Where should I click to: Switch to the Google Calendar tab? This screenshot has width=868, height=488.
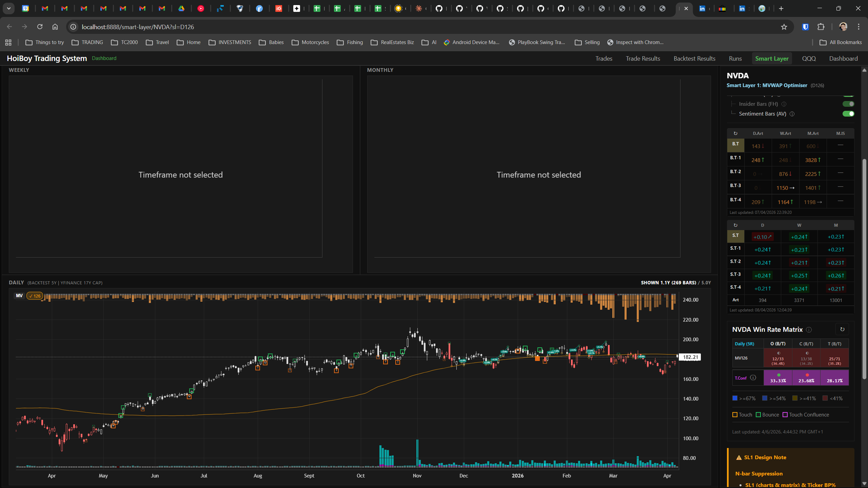click(x=25, y=8)
